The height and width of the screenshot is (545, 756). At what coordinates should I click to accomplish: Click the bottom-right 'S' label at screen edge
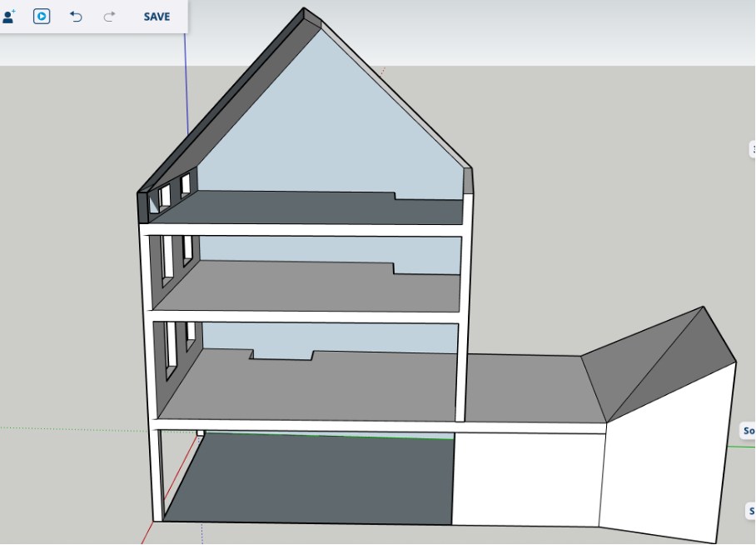(x=750, y=511)
